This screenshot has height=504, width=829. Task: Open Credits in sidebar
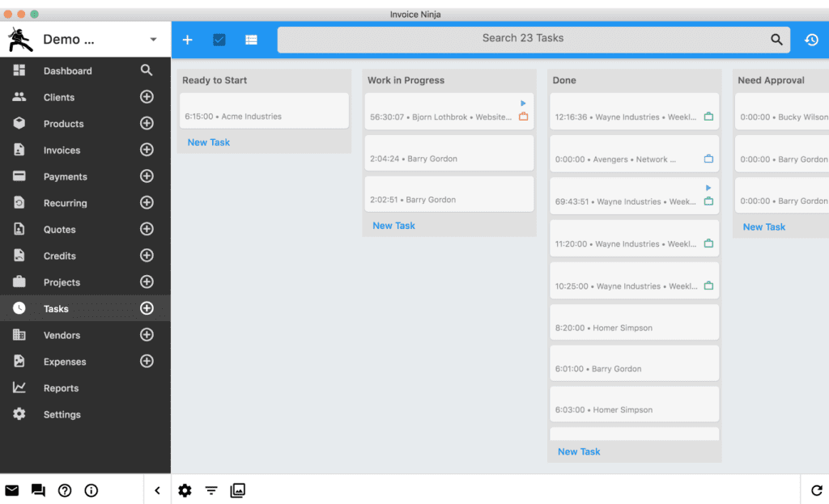click(59, 256)
